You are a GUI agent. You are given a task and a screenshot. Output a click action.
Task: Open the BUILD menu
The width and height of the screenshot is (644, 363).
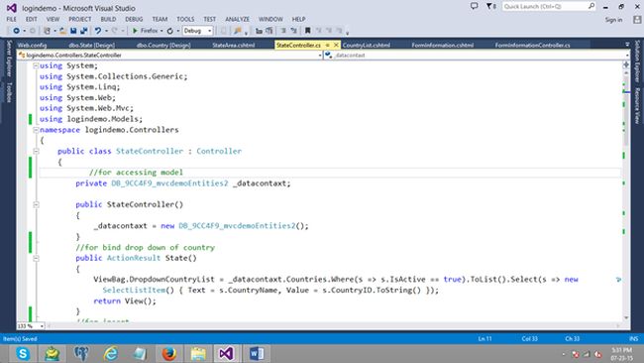pos(108,19)
